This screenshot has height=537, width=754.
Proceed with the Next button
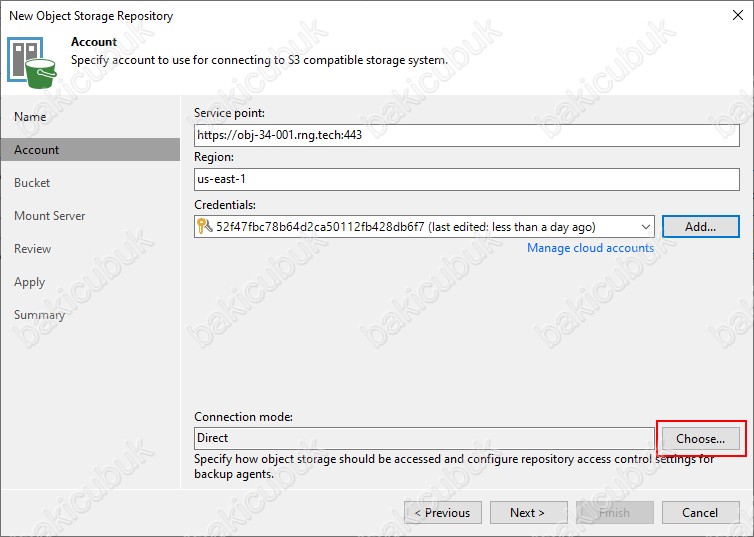(528, 513)
